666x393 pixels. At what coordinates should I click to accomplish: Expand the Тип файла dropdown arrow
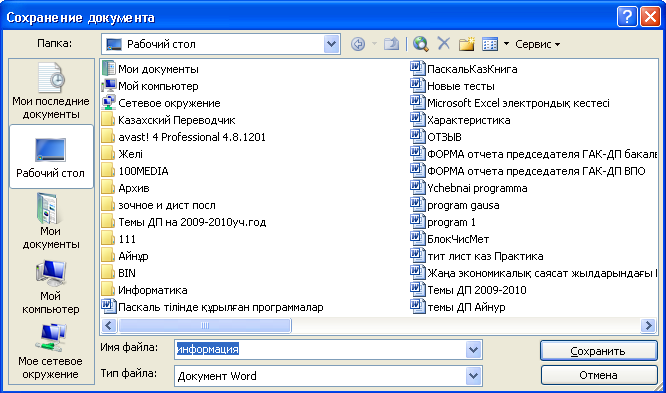[474, 376]
